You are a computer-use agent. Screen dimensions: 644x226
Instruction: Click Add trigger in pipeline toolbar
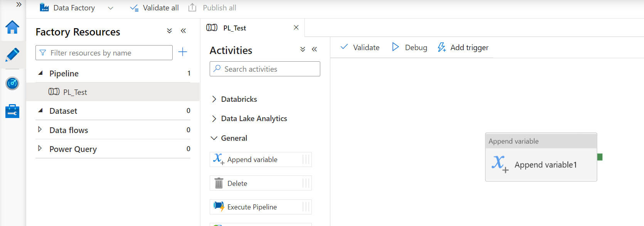[463, 47]
